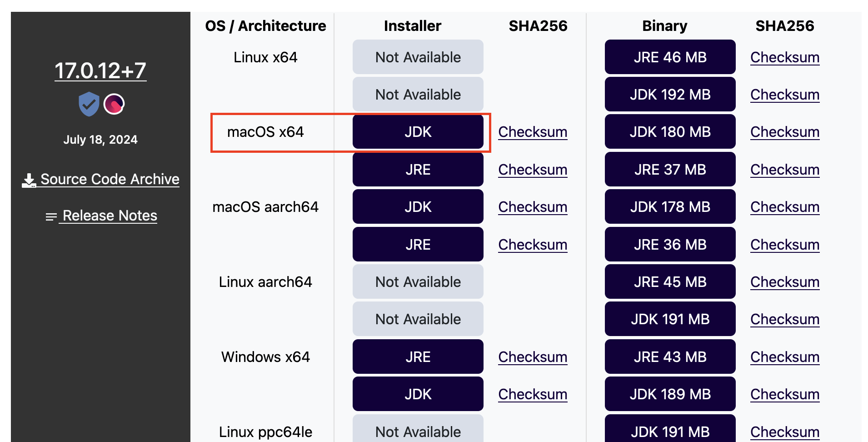Open the Release Notes

pos(108,216)
